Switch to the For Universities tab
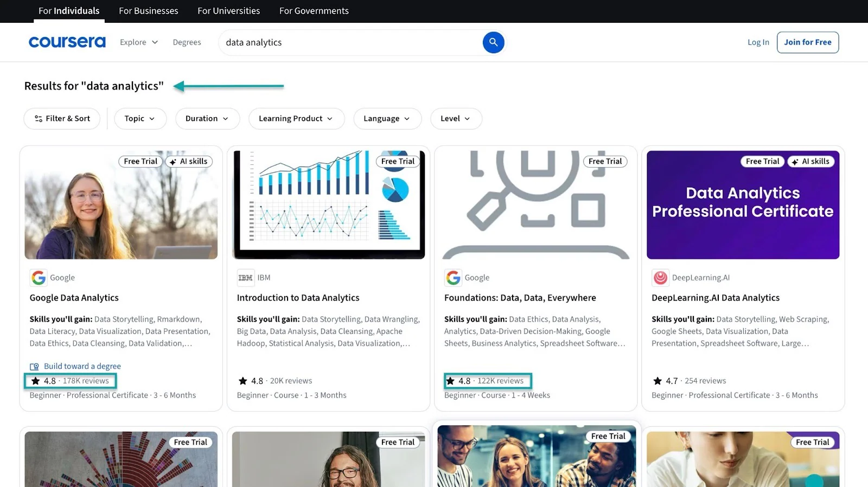The height and width of the screenshot is (487, 868). pyautogui.click(x=228, y=11)
